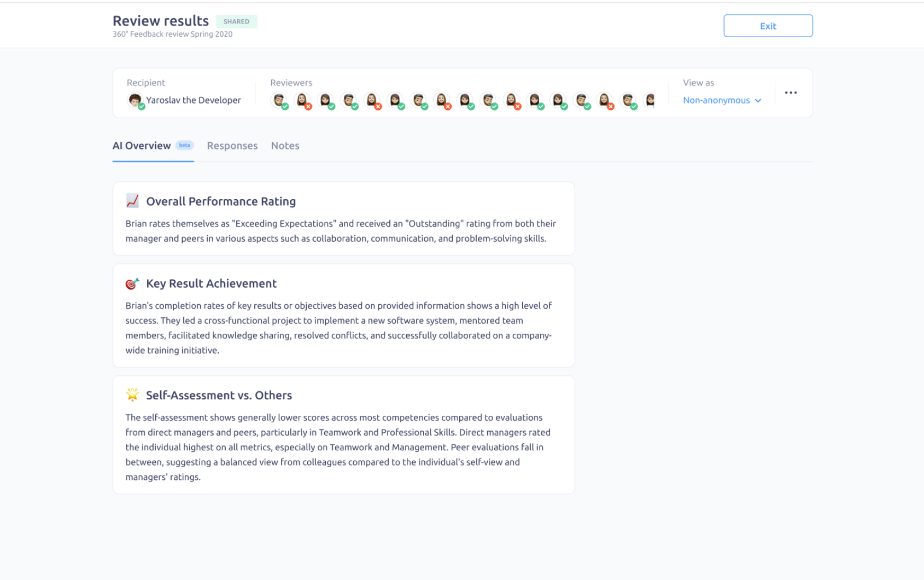Click the SHARED badge next to Review results
Screen dimensions: 924x580
point(237,21)
